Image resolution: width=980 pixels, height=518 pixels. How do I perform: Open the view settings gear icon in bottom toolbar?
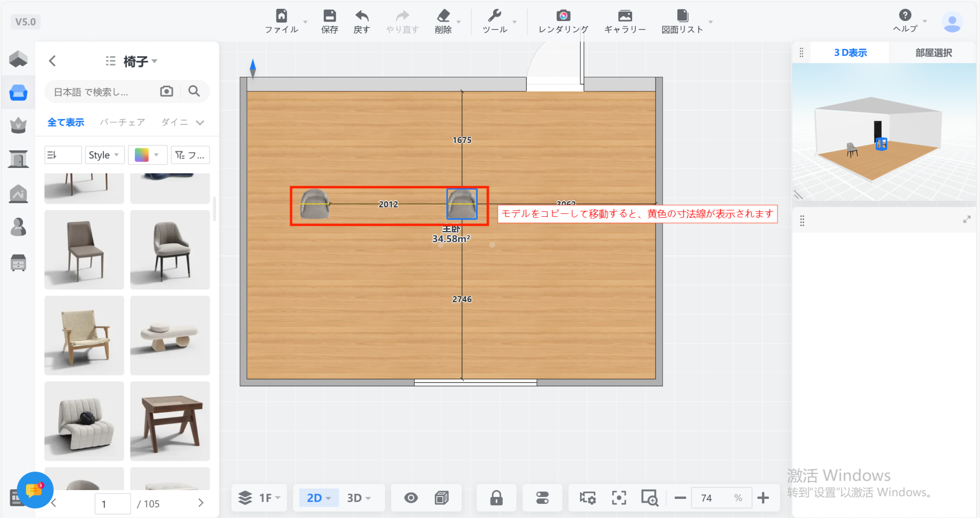point(588,498)
